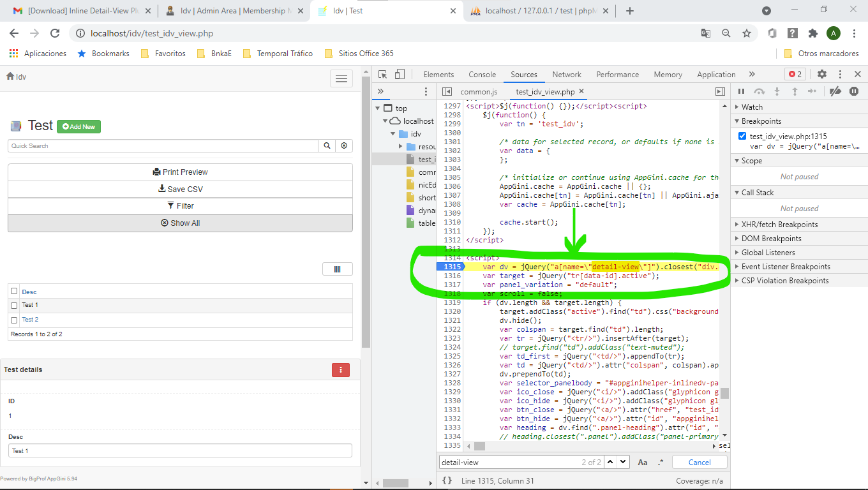The image size is (868, 490).
Task: Check the Test 2 row checkbox
Action: 14,320
